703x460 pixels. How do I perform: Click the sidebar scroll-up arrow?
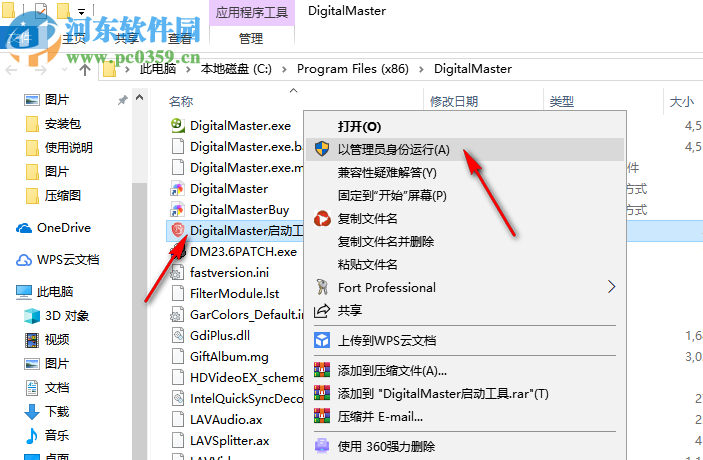point(139,97)
